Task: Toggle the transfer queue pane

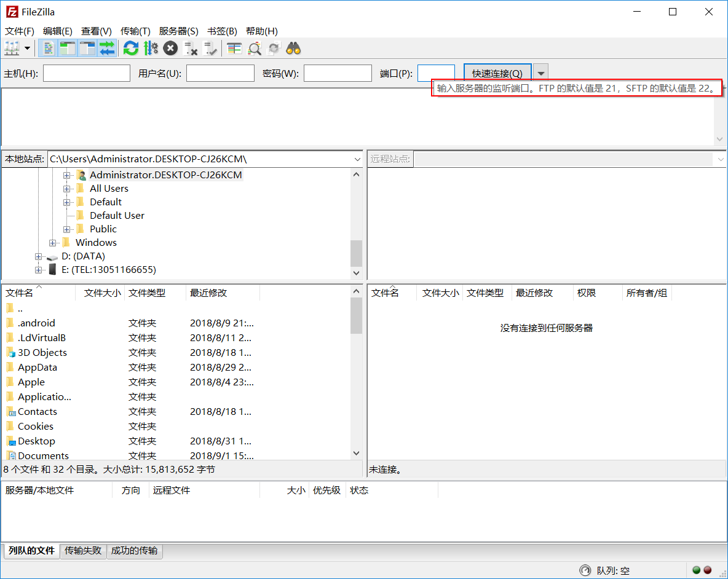Action: click(107, 48)
